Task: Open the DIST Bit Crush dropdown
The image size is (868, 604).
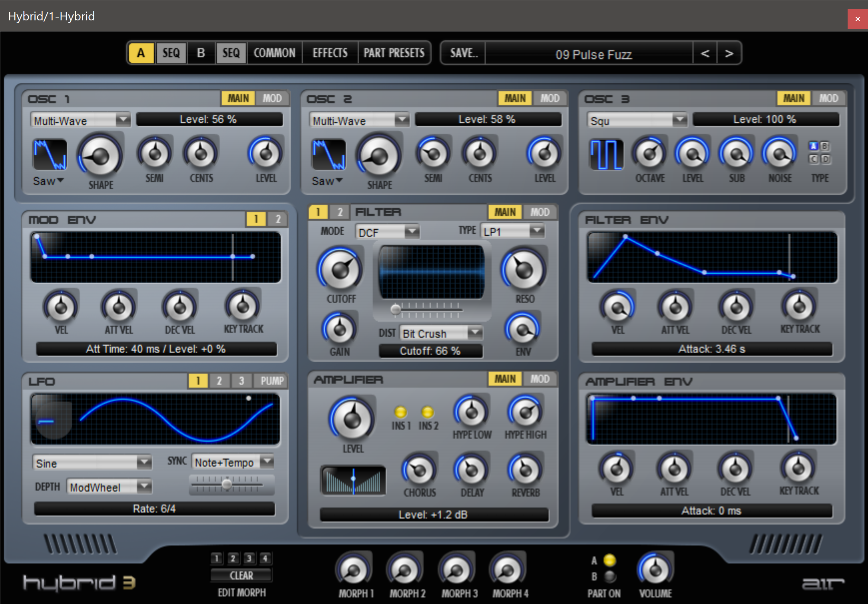Action: 441,333
